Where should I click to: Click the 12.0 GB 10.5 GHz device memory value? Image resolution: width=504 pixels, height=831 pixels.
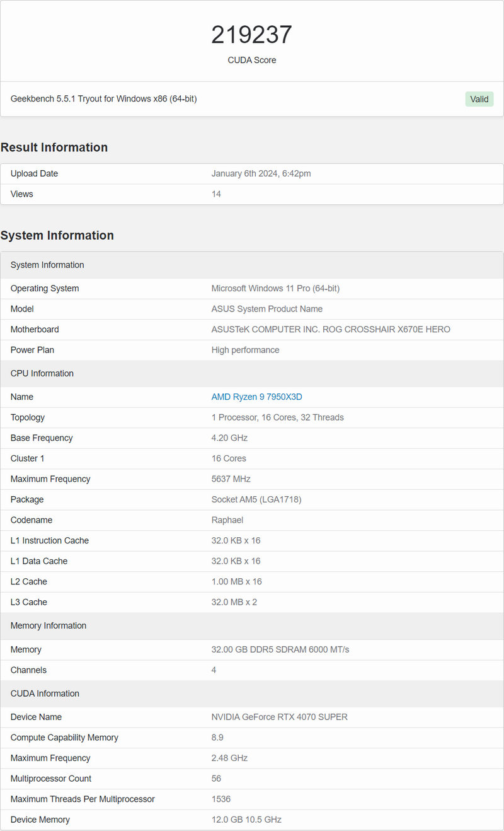[x=246, y=820]
